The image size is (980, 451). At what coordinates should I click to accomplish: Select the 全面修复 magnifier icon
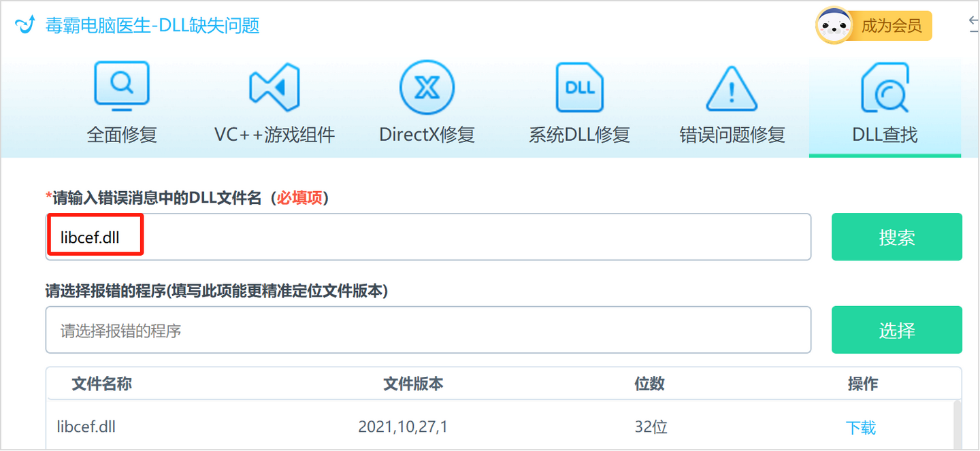pyautogui.click(x=121, y=85)
